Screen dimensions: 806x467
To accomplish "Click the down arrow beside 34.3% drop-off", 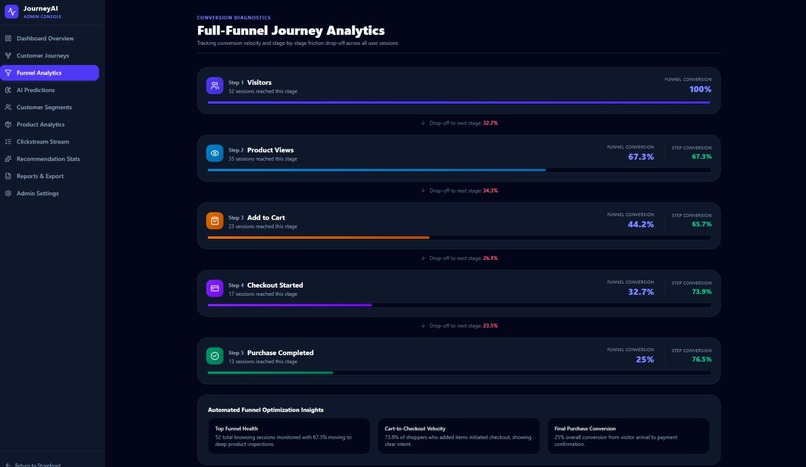I will coord(423,191).
